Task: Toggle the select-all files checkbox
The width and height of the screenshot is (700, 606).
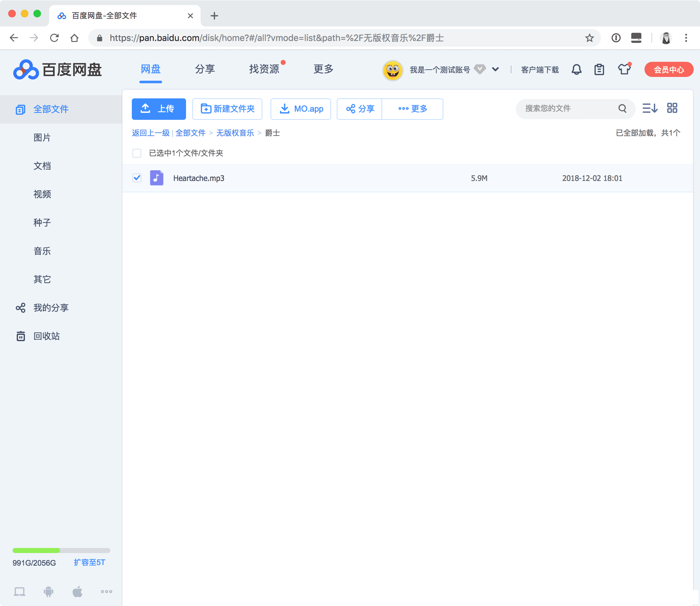Action: tap(137, 153)
